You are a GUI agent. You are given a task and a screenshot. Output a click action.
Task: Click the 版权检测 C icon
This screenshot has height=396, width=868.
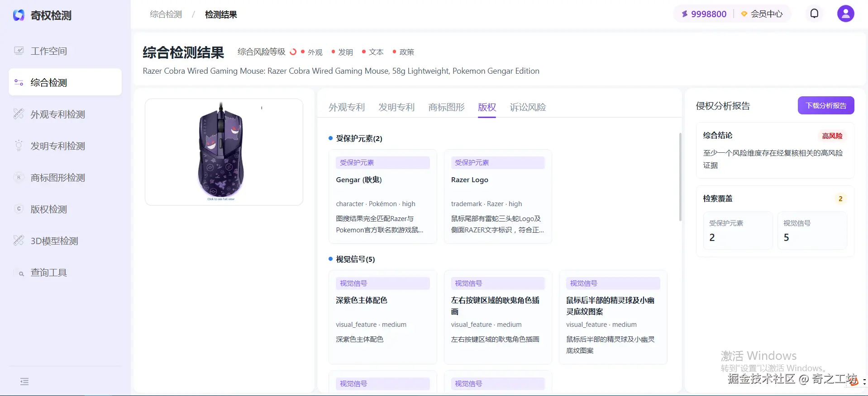[19, 209]
